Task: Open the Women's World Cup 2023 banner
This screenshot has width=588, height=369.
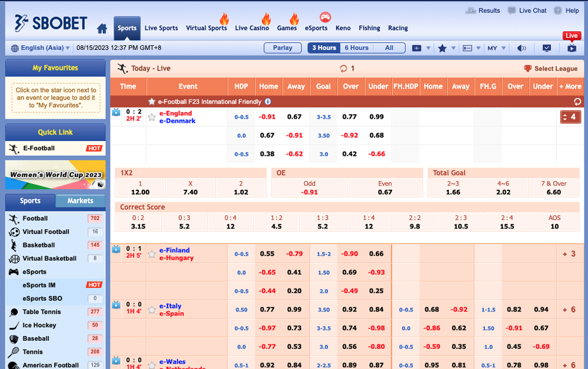Action: 55,175
